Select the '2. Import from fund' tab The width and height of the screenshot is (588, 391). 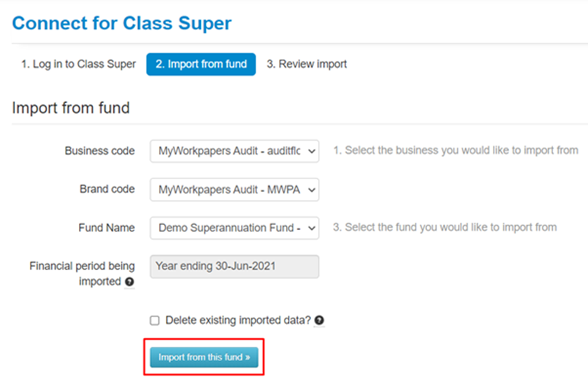pyautogui.click(x=201, y=64)
